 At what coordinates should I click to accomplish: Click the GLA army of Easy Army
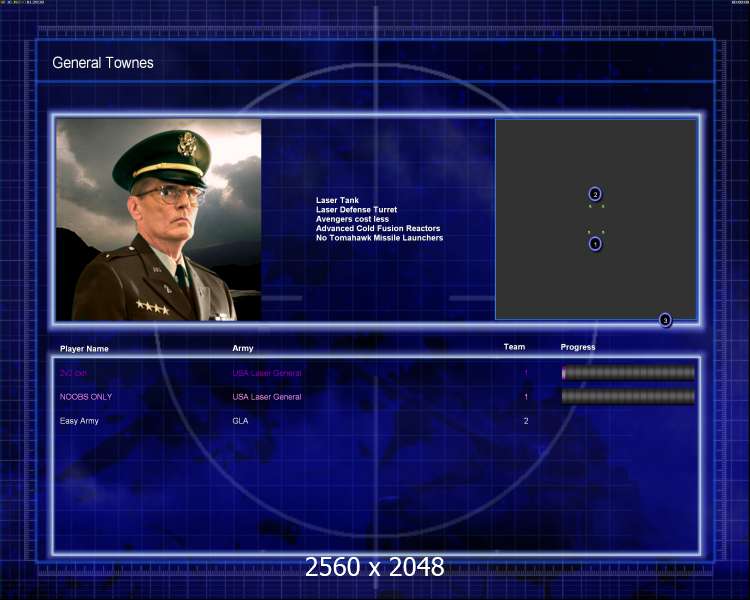(x=240, y=421)
